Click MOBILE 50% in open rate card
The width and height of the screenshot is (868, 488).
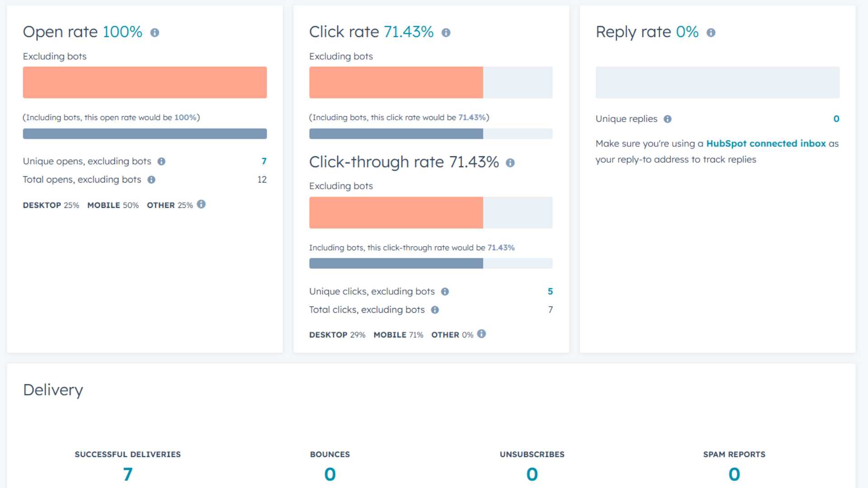(113, 205)
